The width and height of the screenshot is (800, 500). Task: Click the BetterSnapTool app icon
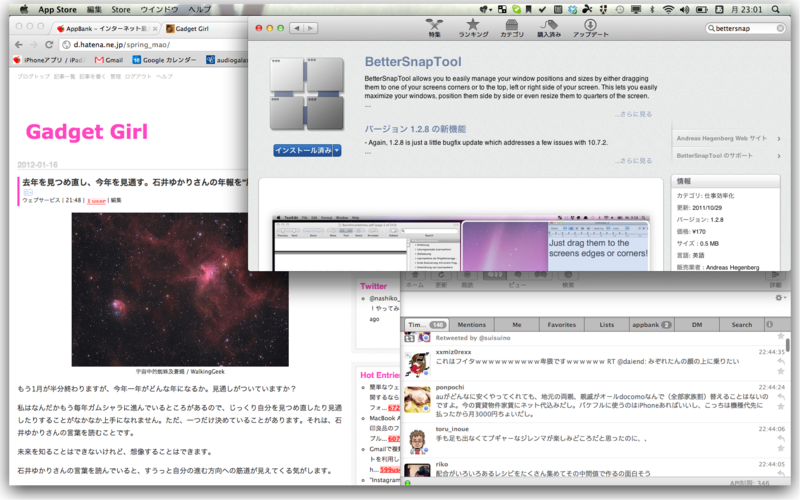pyautogui.click(x=307, y=93)
